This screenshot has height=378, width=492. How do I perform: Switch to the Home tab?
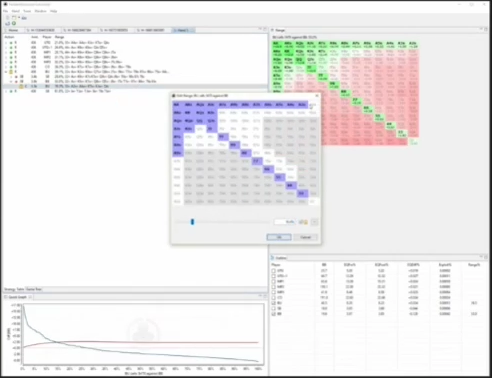point(13,30)
